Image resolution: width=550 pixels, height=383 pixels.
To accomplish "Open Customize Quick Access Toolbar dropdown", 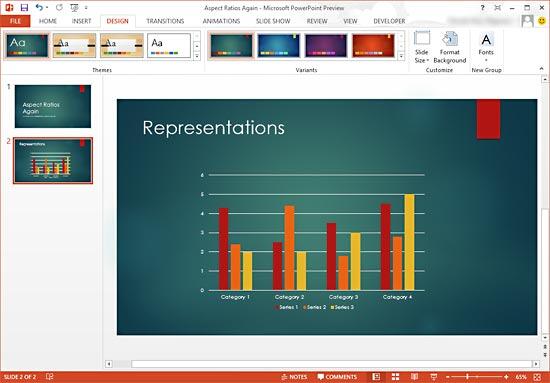I will (x=86, y=7).
